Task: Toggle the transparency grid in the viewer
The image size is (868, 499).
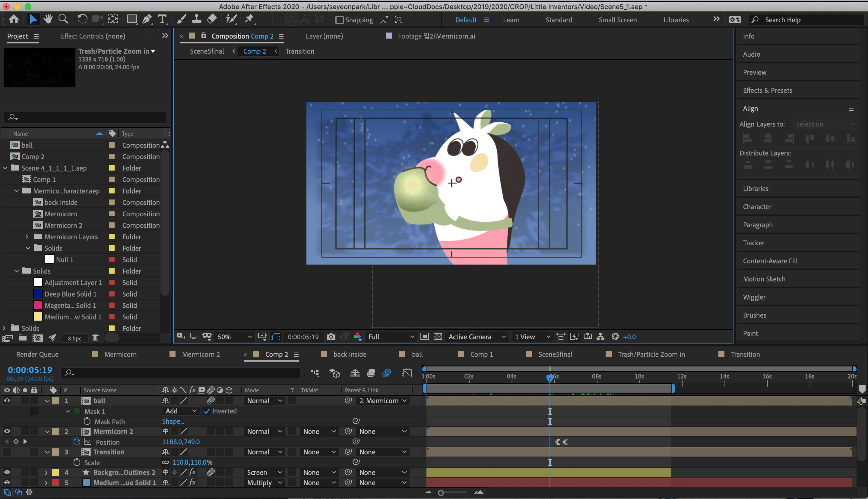Action: pos(438,337)
